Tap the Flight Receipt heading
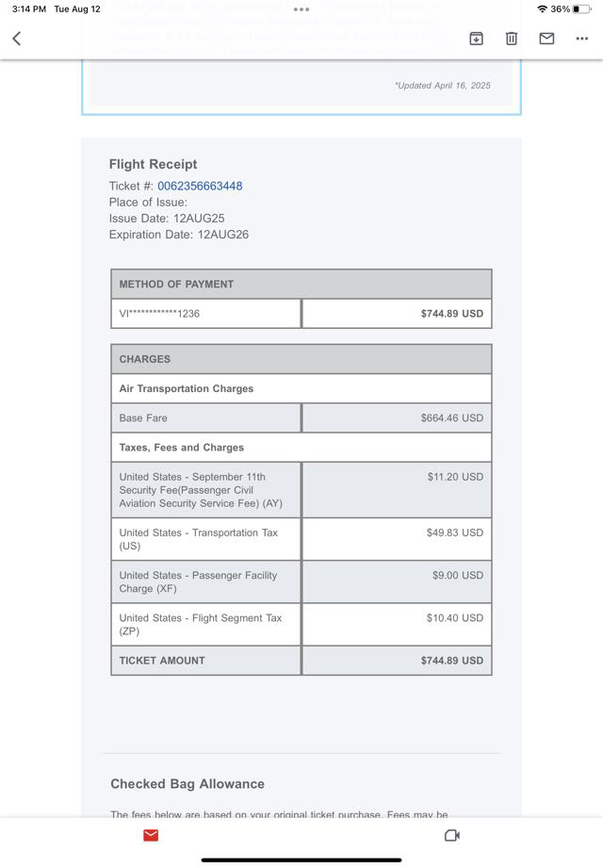Screen dimensions: 603x868 [153, 164]
